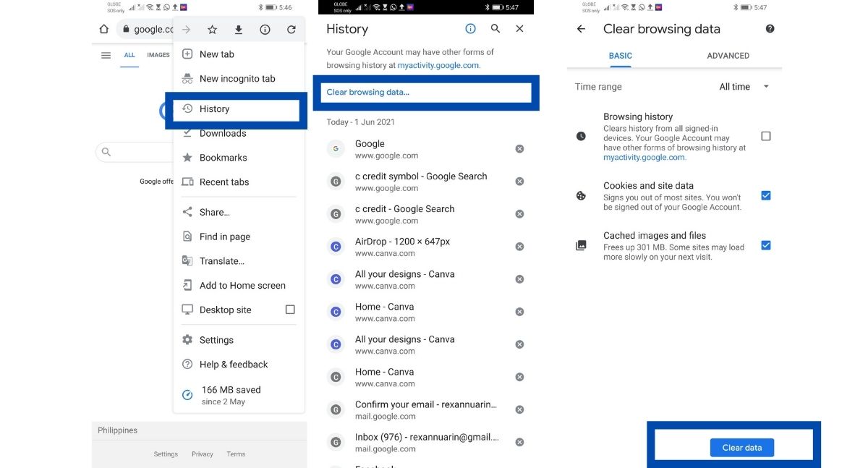Image resolution: width=868 pixels, height=468 pixels.
Task: Go back from Clear browsing data
Action: [x=581, y=29]
